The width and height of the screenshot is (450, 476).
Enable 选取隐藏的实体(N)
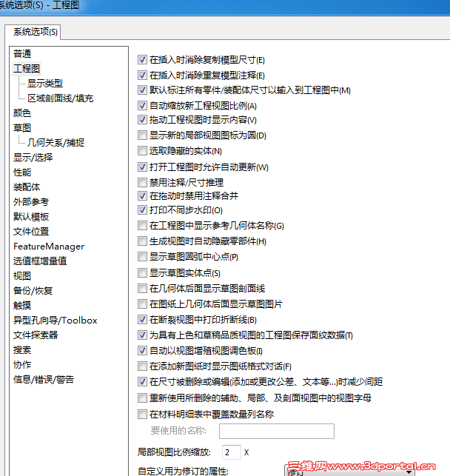click(x=142, y=151)
